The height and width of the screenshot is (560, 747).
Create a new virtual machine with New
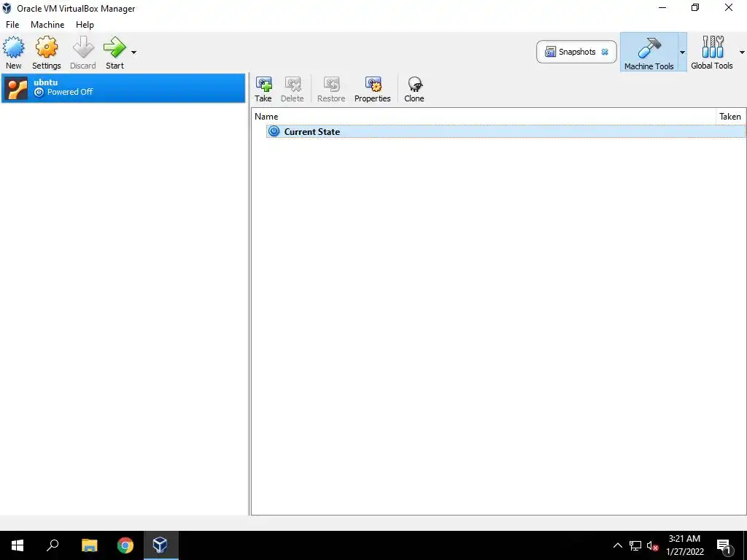click(x=13, y=52)
